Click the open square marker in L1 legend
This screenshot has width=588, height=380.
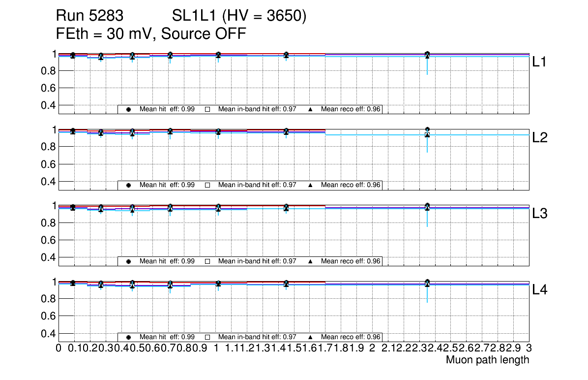pyautogui.click(x=207, y=109)
